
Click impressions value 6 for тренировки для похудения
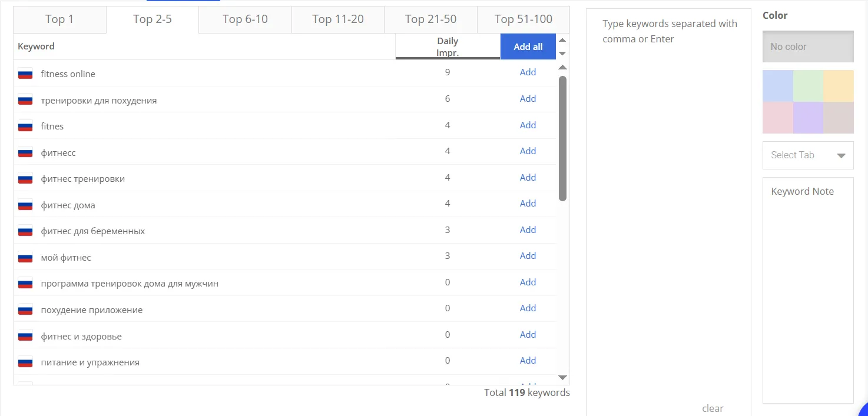point(448,99)
